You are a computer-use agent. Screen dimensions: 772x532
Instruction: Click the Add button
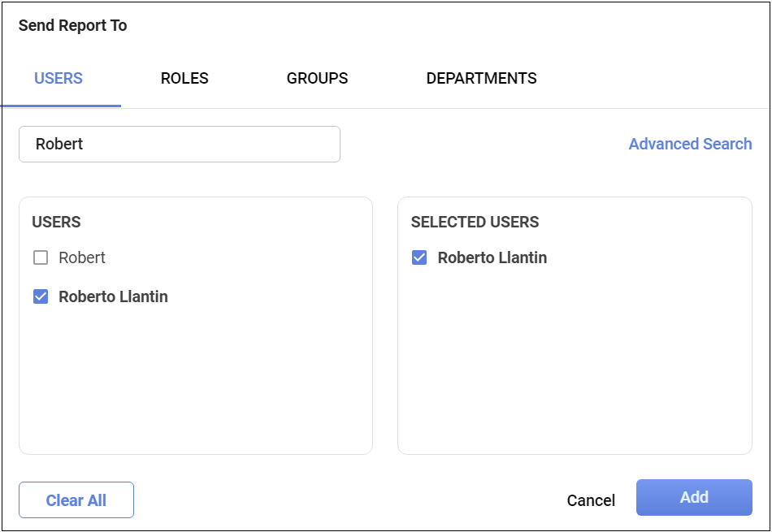(694, 497)
